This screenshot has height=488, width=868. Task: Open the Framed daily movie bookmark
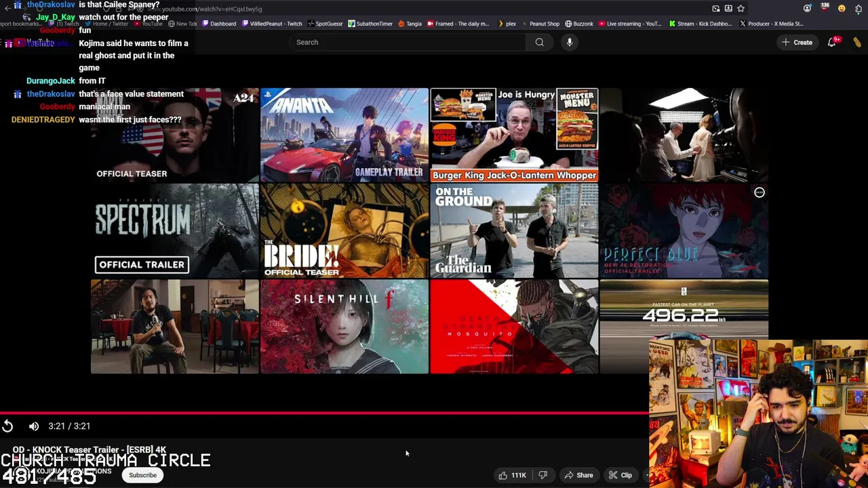tap(458, 24)
